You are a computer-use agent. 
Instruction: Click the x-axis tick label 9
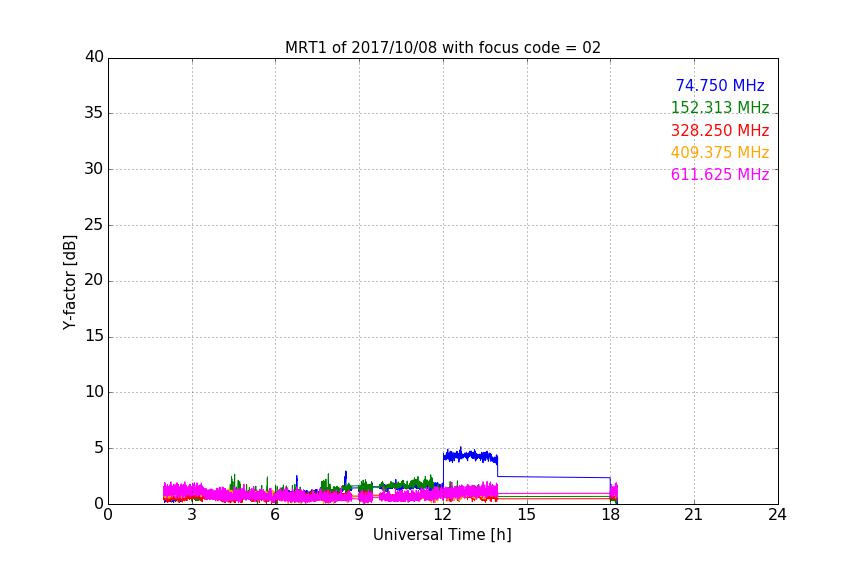[359, 515]
